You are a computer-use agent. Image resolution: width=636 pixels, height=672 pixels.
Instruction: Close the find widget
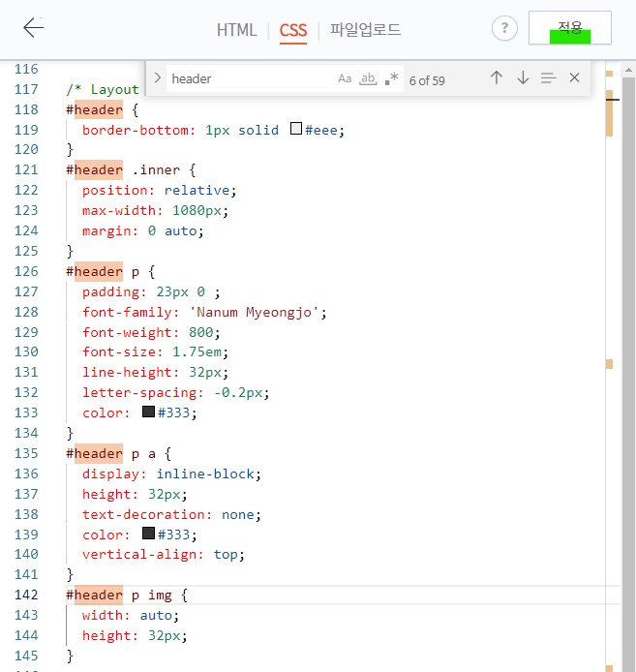pyautogui.click(x=574, y=77)
